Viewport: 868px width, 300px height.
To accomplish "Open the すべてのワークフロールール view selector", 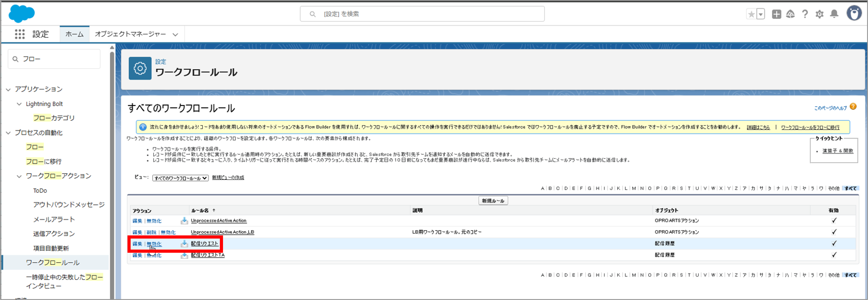I will click(x=181, y=178).
